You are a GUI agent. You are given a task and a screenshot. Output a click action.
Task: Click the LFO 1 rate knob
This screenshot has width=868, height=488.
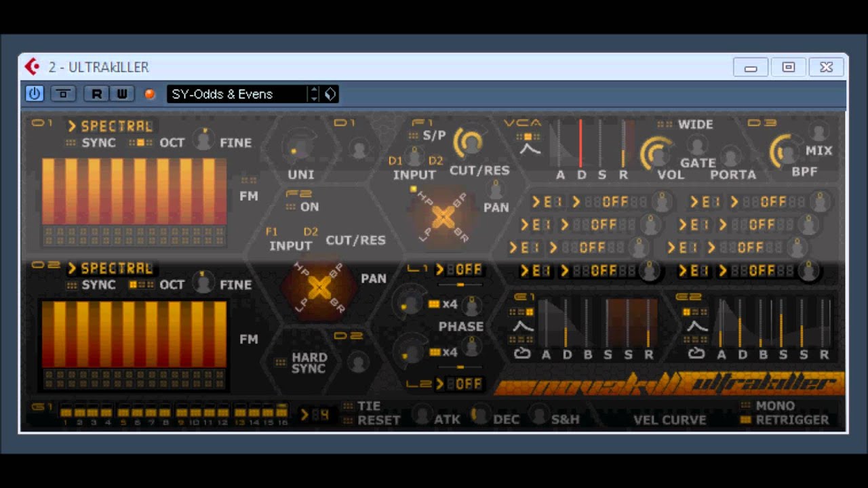[410, 304]
